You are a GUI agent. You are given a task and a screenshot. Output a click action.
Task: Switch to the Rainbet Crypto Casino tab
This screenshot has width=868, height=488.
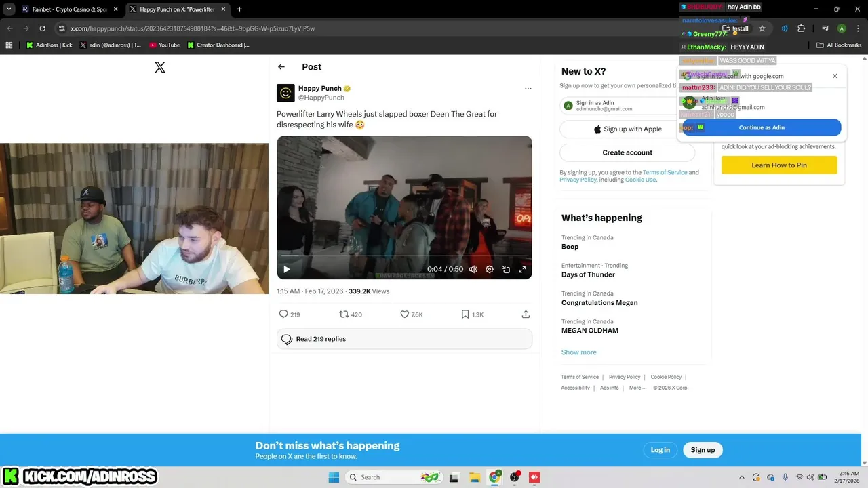pos(68,9)
